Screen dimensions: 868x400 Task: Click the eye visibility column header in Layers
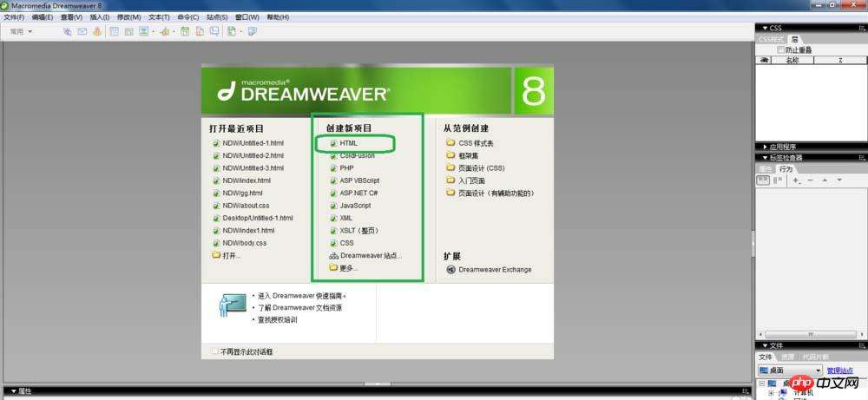point(765,61)
